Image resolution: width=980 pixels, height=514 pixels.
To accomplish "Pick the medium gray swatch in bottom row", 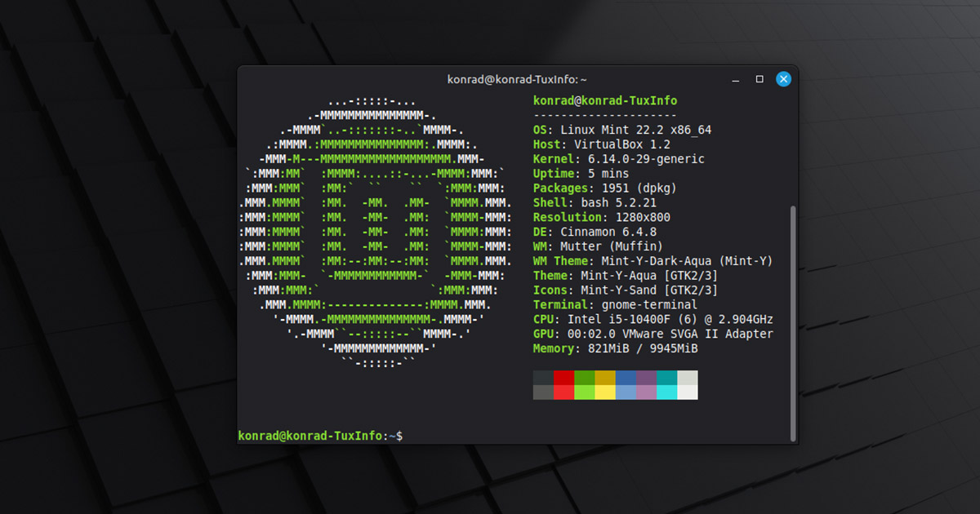I will click(x=543, y=392).
